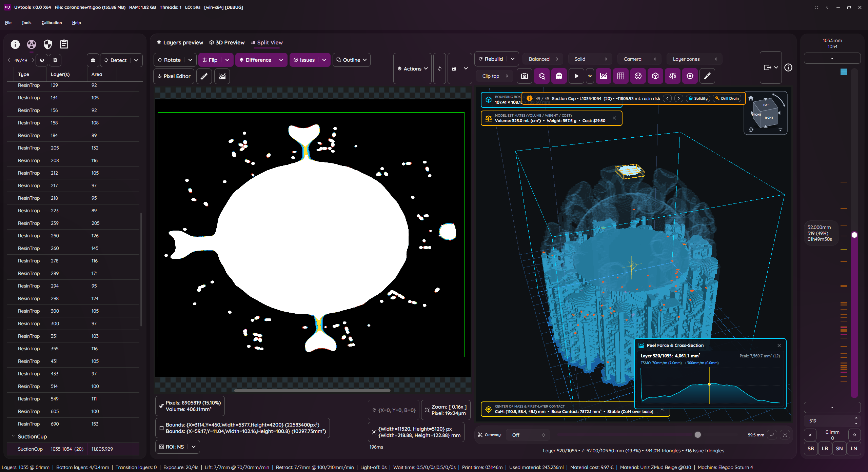
Task: Click the Solidify button in issue banner
Action: click(698, 98)
